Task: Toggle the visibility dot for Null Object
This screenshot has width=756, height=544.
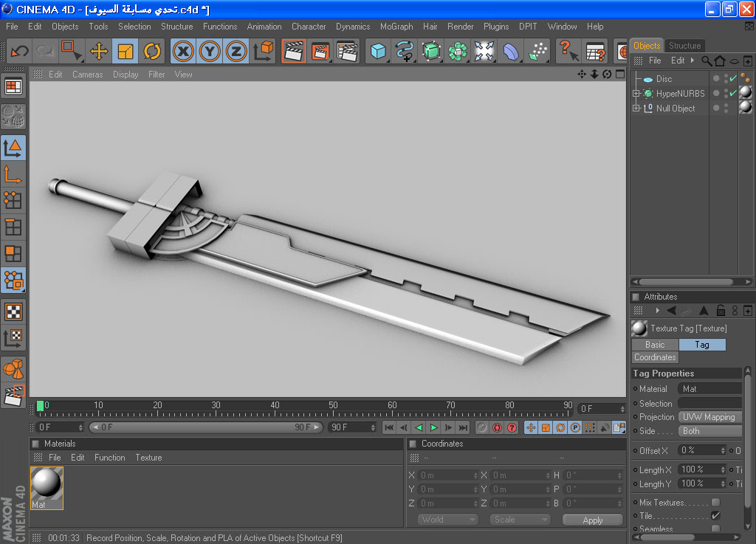Action: tap(716, 108)
